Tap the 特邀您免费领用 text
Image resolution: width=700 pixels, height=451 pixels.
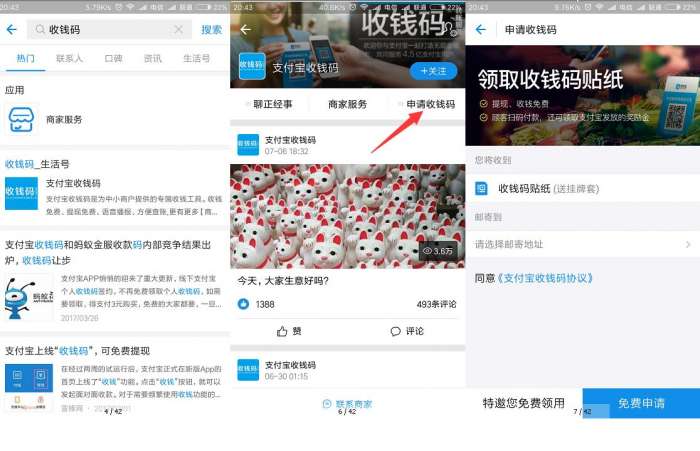point(524,403)
